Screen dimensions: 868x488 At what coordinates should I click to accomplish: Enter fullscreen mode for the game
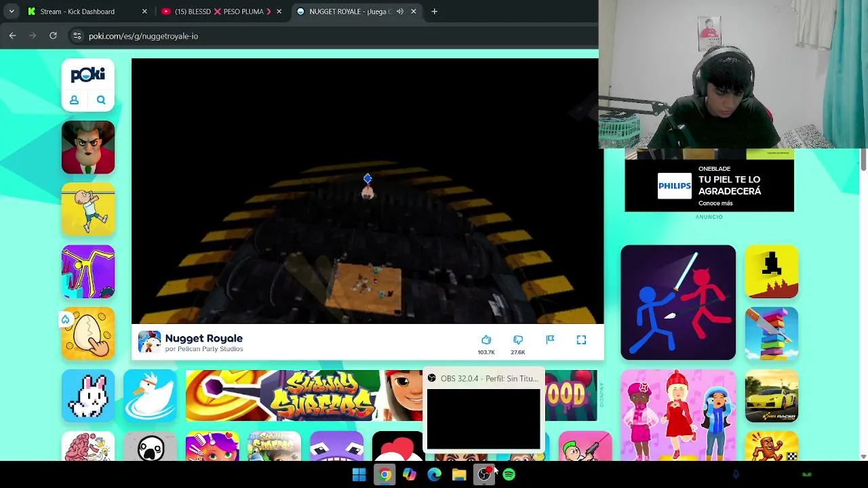pos(581,340)
